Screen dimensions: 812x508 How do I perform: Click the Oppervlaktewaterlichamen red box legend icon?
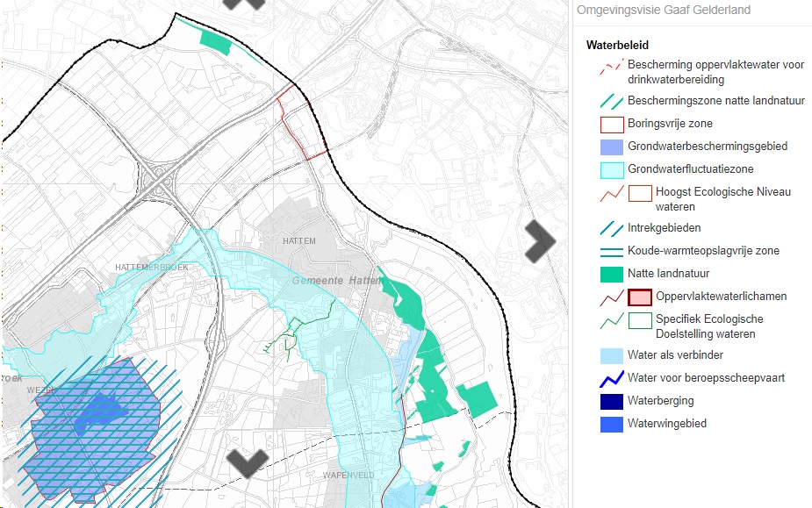(x=640, y=297)
